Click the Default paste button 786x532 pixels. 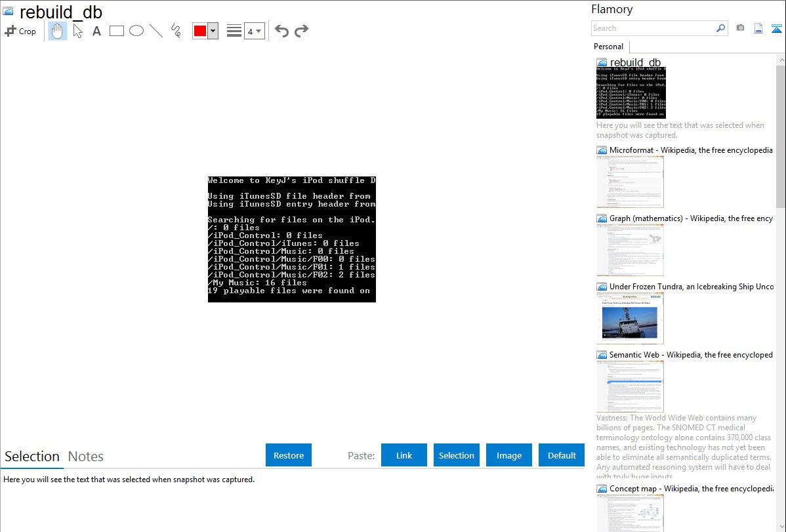point(562,455)
